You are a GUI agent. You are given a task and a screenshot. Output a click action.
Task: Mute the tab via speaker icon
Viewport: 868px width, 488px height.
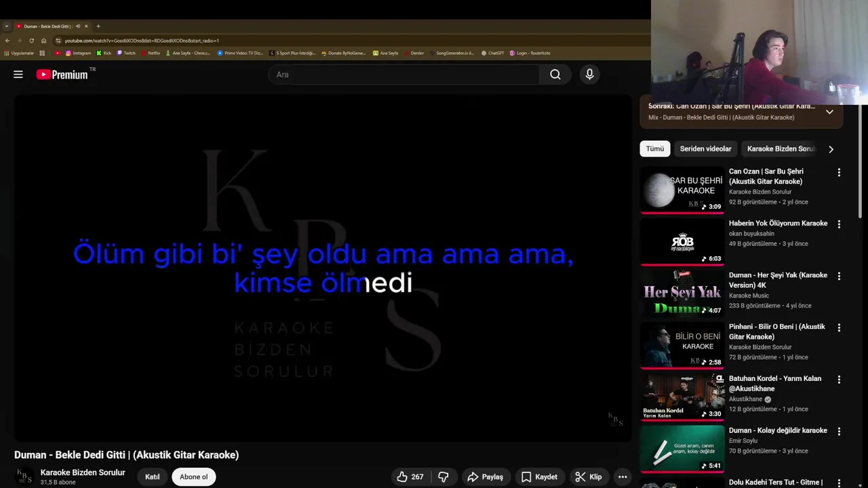pyautogui.click(x=78, y=26)
